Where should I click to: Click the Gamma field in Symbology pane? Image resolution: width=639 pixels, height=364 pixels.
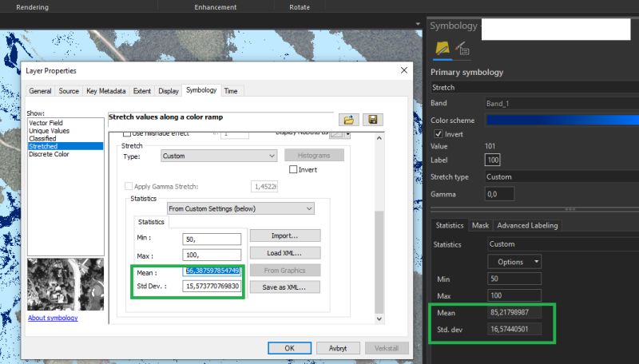[x=500, y=194]
